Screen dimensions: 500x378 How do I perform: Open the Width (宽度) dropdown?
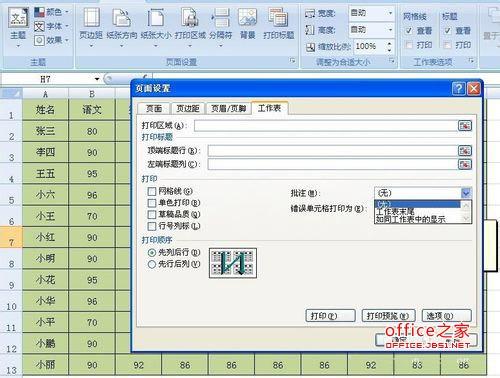[390, 13]
